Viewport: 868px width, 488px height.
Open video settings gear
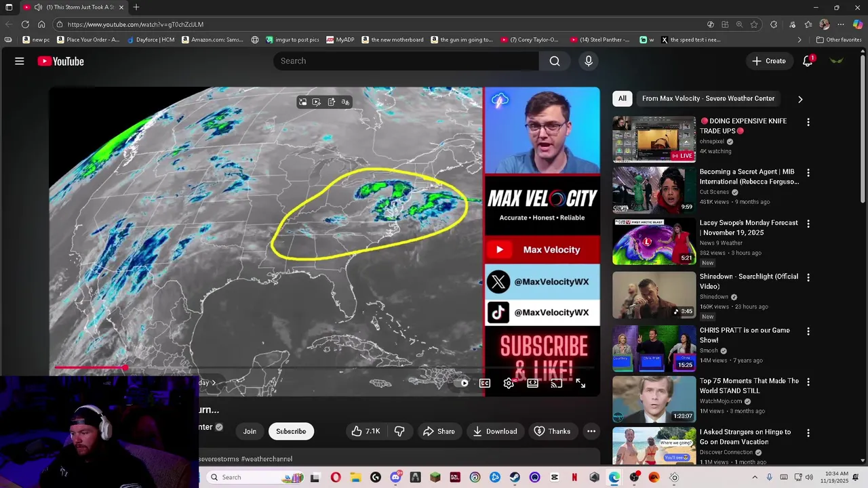pyautogui.click(x=509, y=383)
